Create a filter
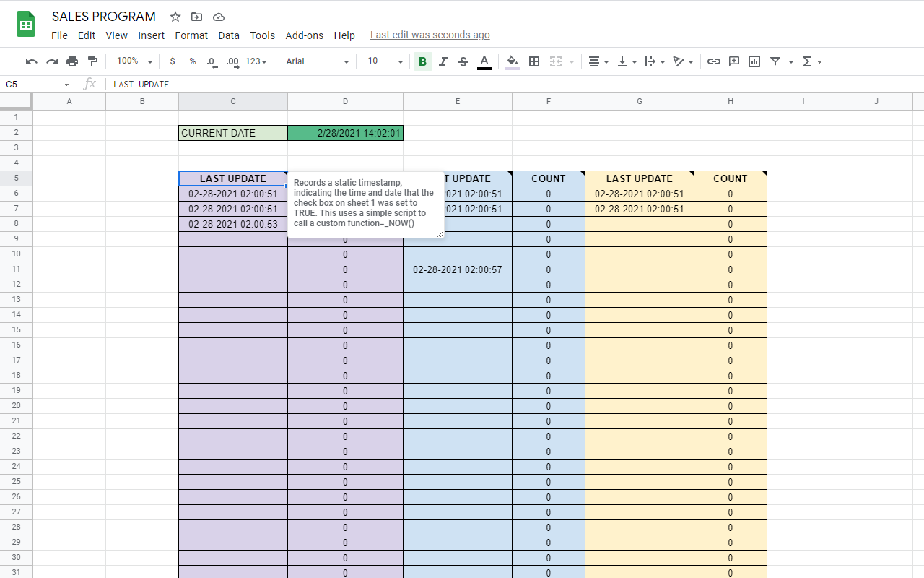 click(775, 61)
